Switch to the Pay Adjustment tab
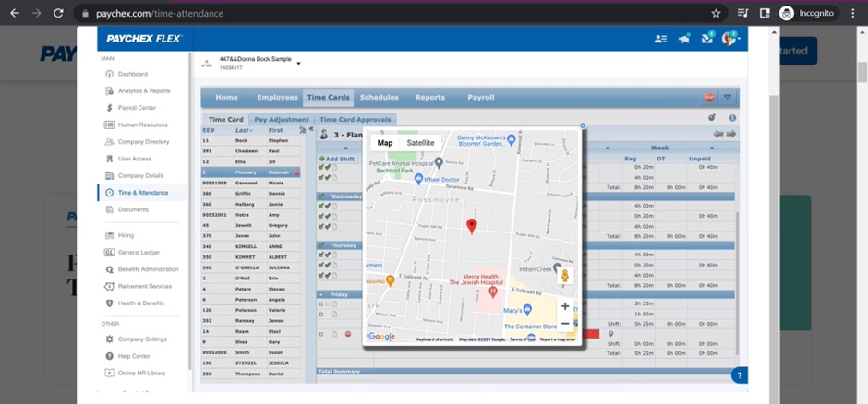This screenshot has width=868, height=404. pos(282,119)
